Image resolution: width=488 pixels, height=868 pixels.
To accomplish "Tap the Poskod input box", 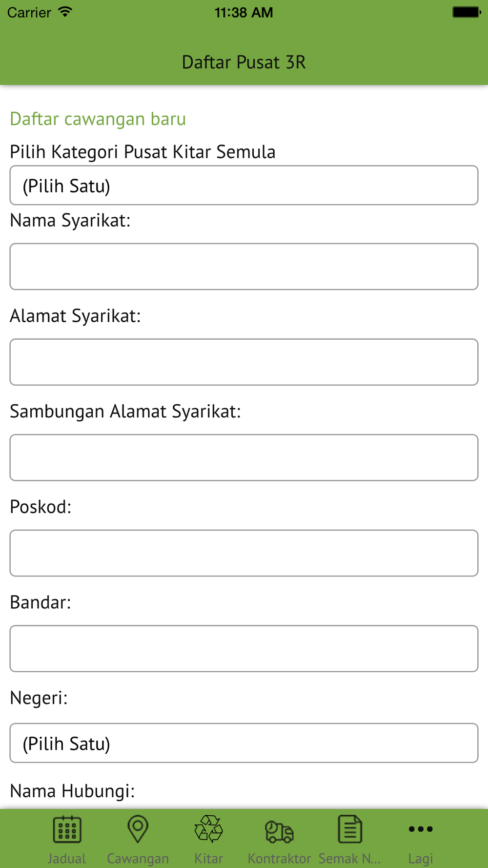I will tap(244, 553).
